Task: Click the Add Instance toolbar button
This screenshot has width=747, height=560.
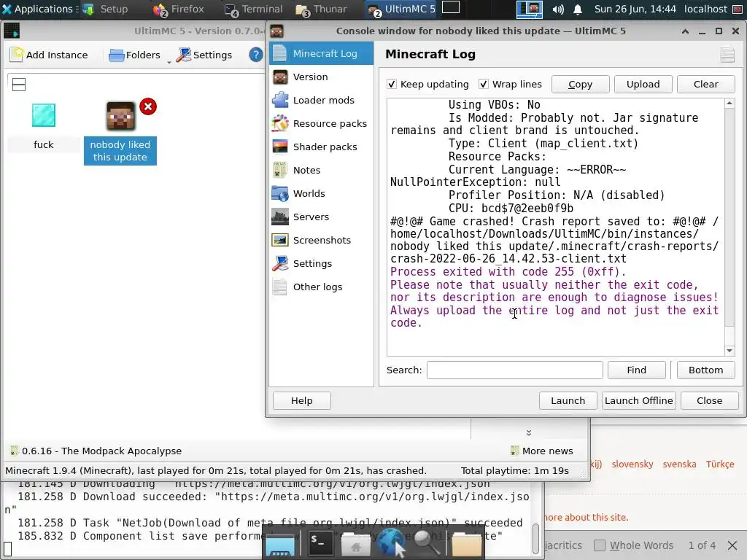Action: click(49, 55)
